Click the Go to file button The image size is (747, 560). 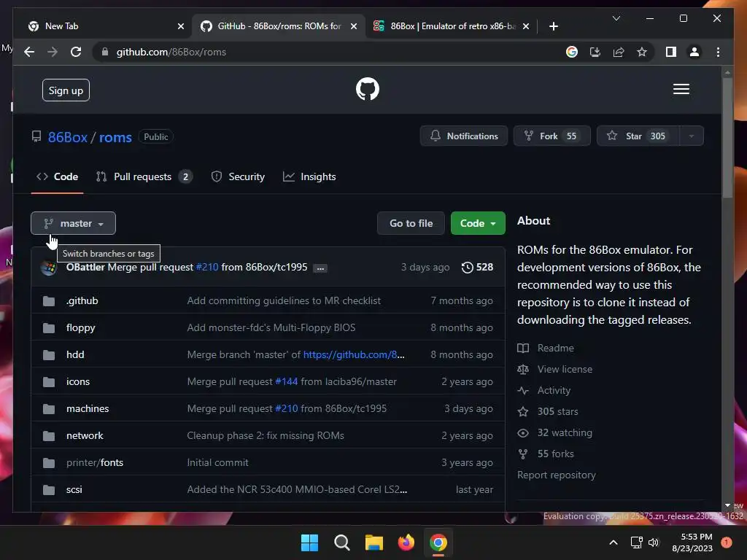pyautogui.click(x=411, y=223)
